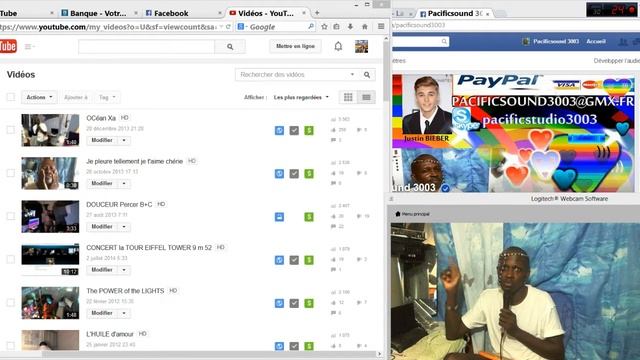Select the Pacificsound 3003 tab in right window
This screenshot has height=360, width=640.
454,13
